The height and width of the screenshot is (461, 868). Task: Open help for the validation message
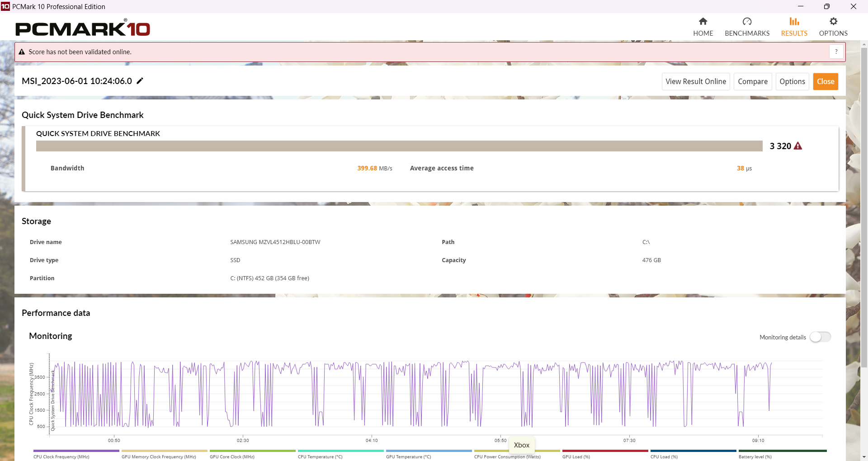click(836, 52)
